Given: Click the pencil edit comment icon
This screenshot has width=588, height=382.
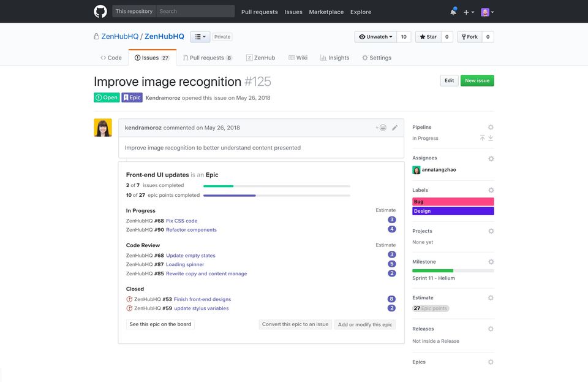Looking at the screenshot, I should 395,128.
